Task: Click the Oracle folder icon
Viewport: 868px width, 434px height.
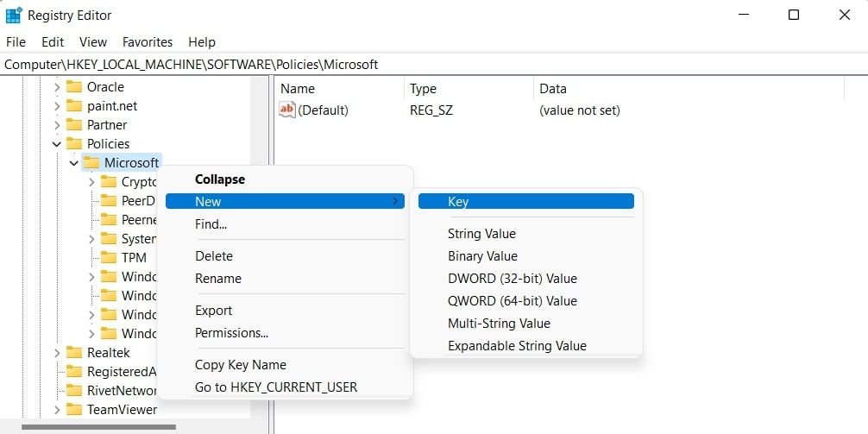Action: [x=74, y=86]
